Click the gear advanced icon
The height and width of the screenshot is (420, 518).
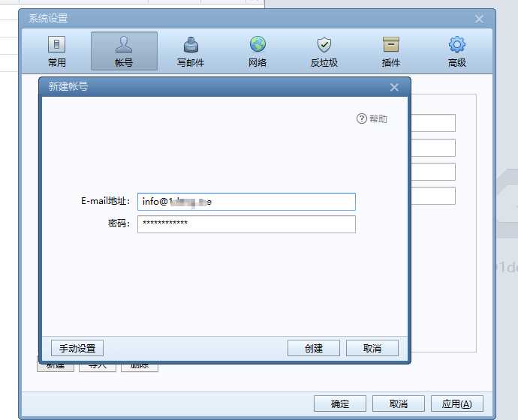pos(457,44)
